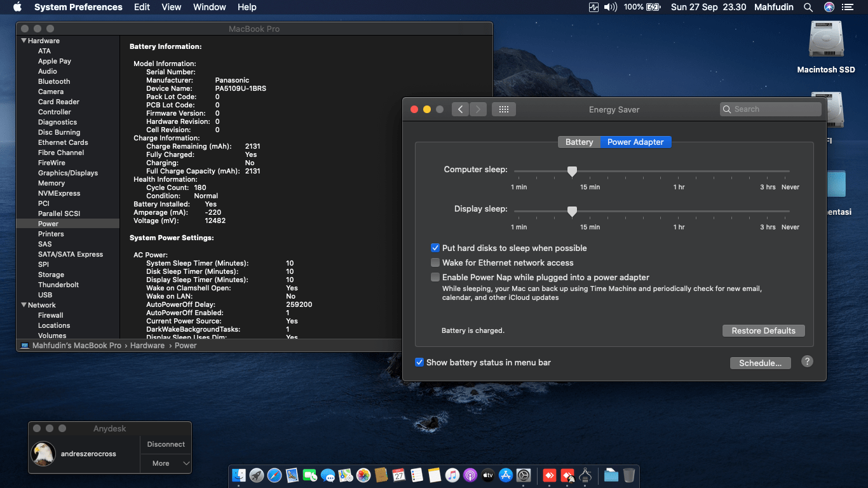Image resolution: width=868 pixels, height=488 pixels.
Task: Click activity monitor graph menu bar icon
Action: 594,7
